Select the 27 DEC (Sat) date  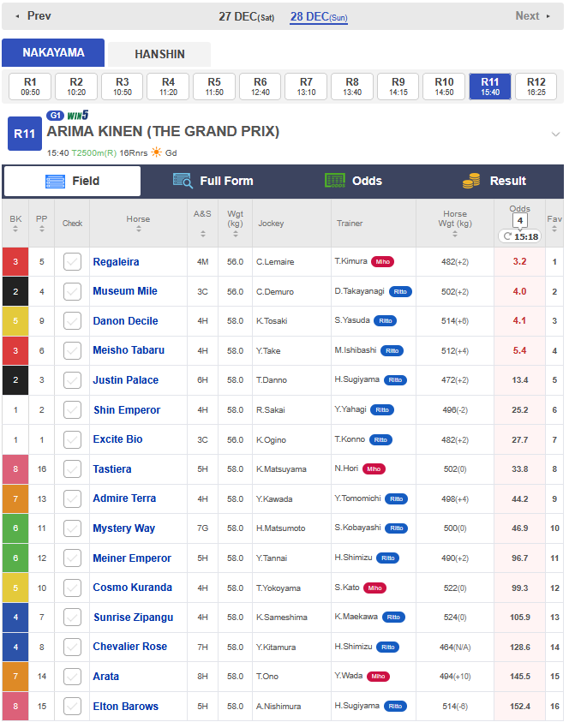pyautogui.click(x=247, y=17)
